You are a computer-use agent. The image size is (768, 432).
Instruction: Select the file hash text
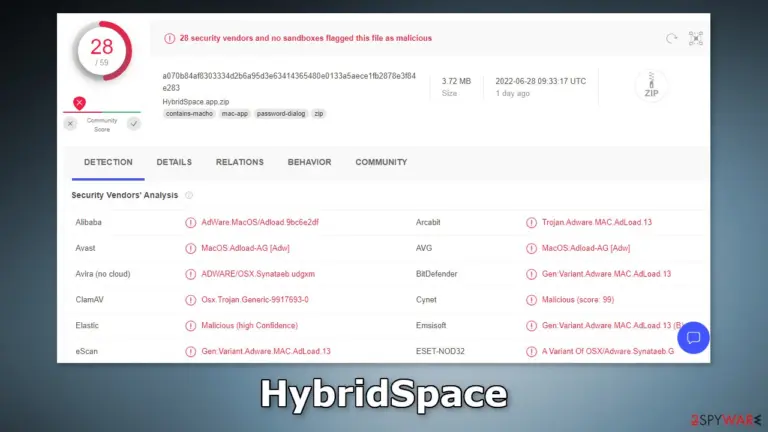(x=289, y=82)
